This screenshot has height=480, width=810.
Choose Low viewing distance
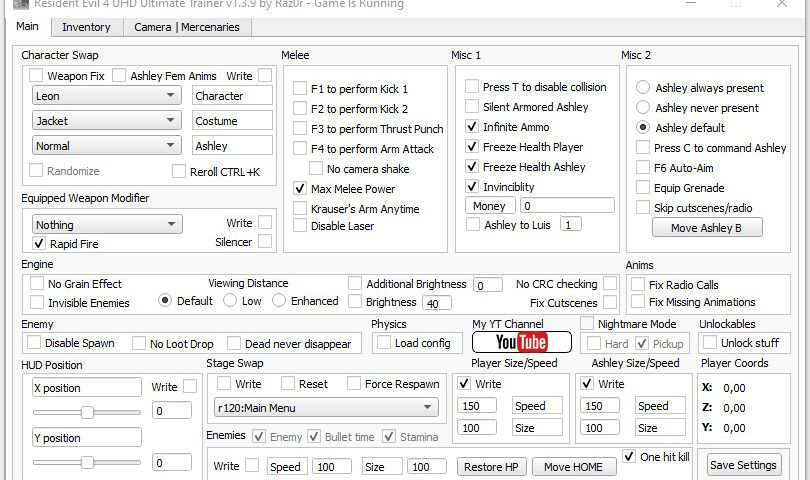pos(230,300)
